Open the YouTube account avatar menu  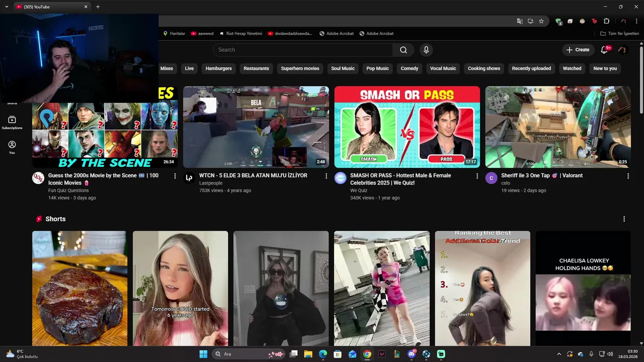tap(622, 50)
